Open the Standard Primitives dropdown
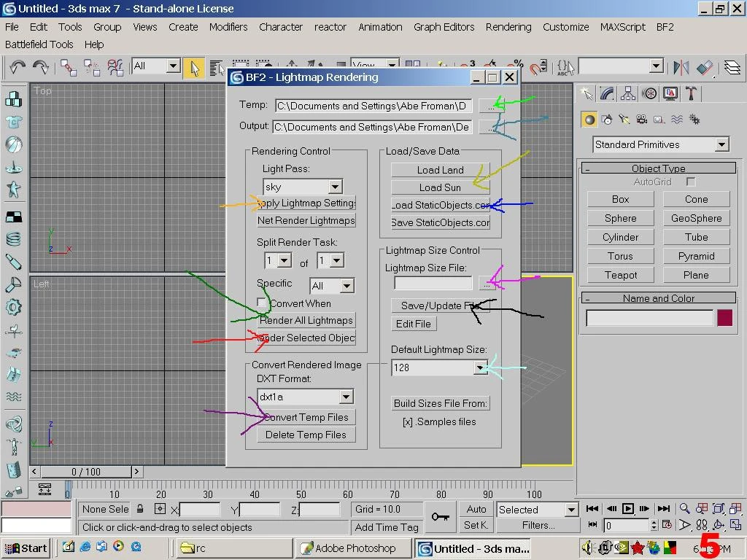The image size is (747, 560). click(721, 144)
